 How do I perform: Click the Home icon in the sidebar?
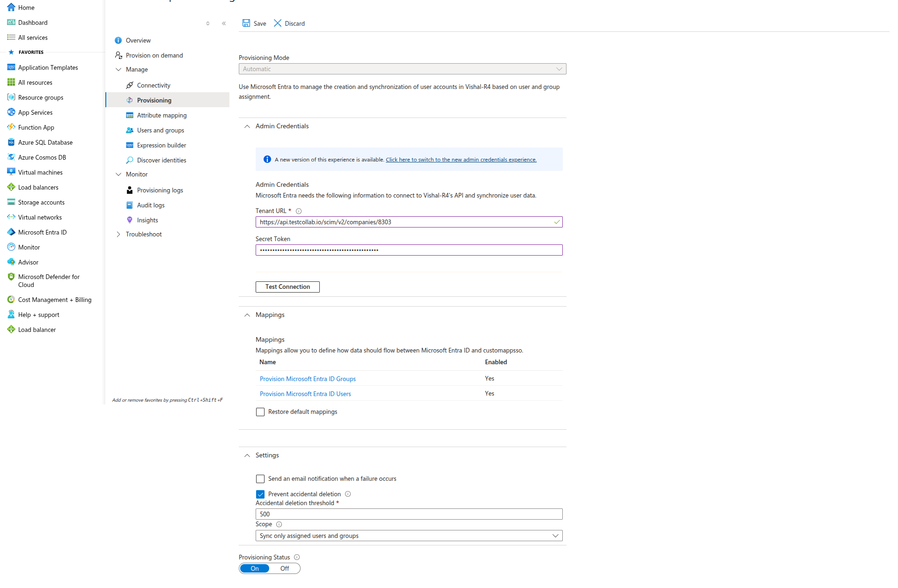11,7
